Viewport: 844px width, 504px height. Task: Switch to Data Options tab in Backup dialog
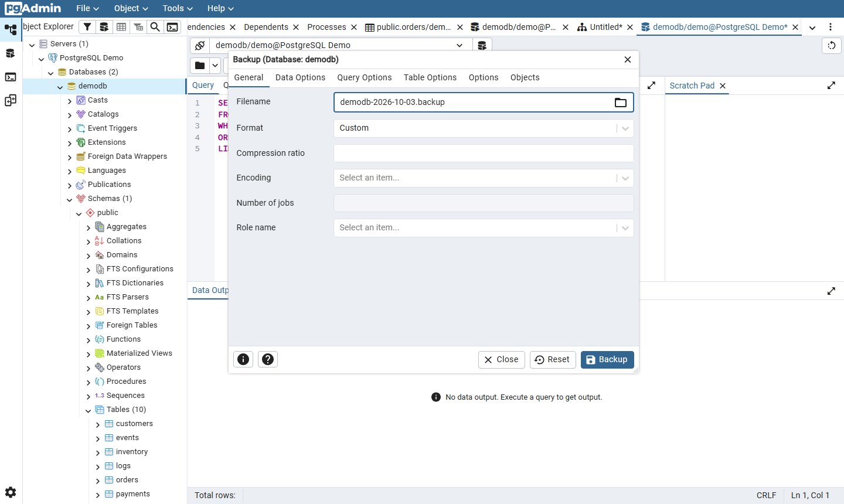click(300, 77)
